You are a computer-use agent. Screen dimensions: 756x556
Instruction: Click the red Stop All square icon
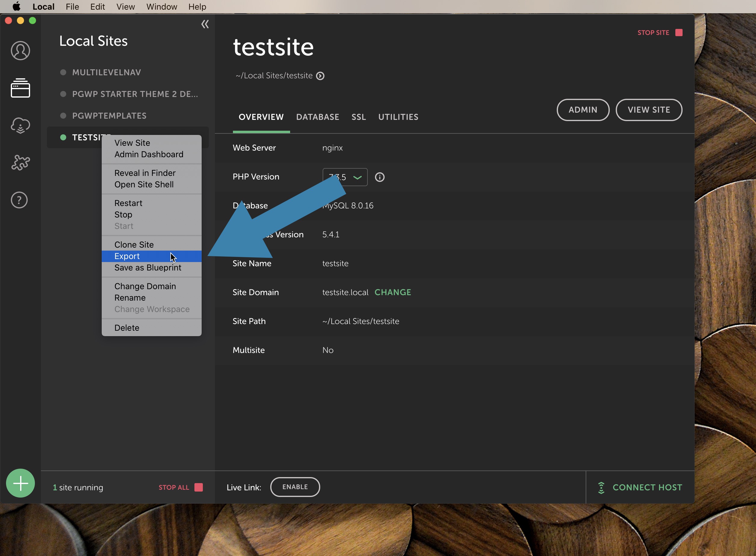199,487
